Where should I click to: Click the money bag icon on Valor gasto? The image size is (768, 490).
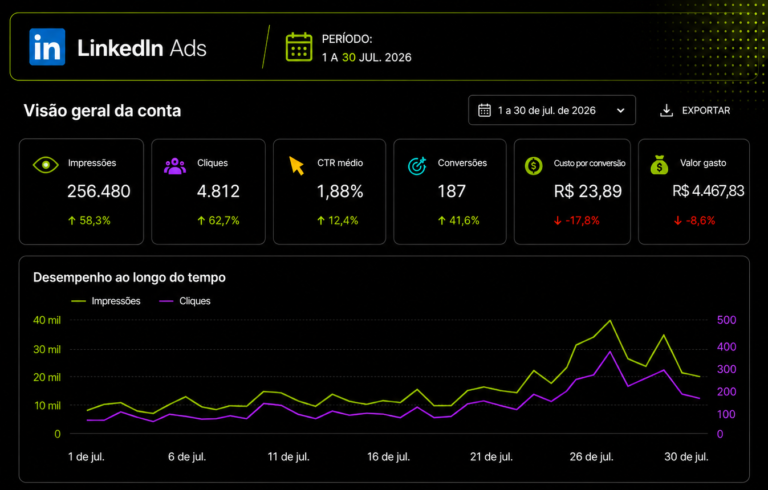(659, 165)
